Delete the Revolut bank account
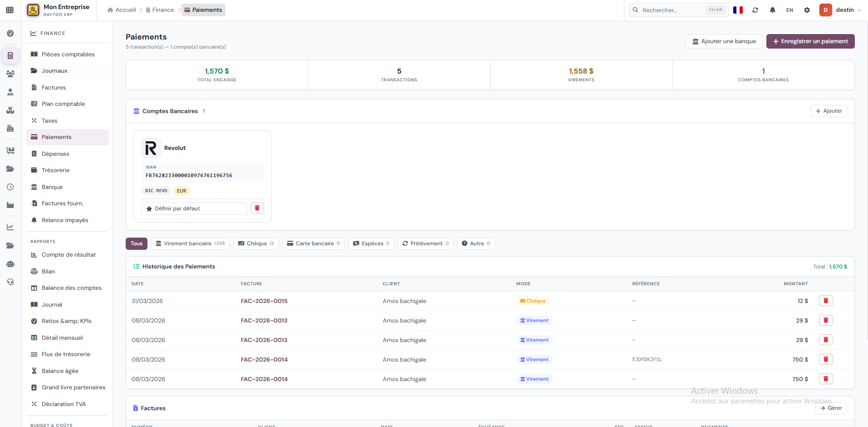This screenshot has width=868, height=427. (x=257, y=208)
